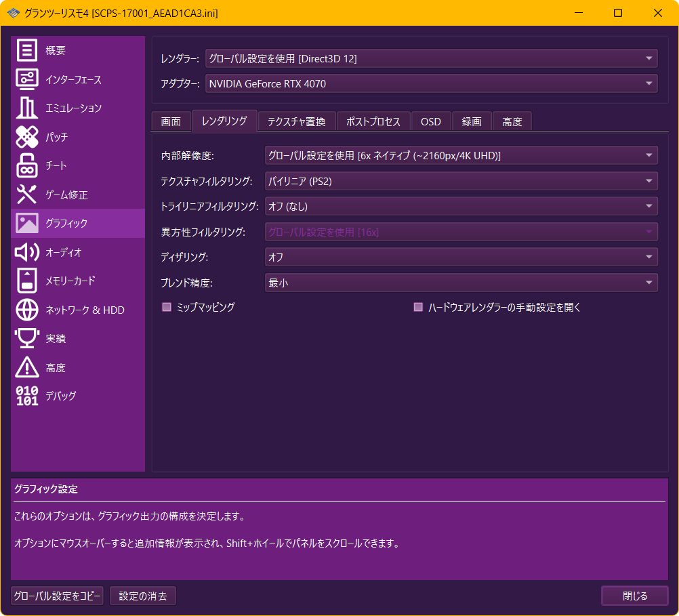Toggle ハードウェアレンダラーの手動設定を開く checkbox
Screen dimensions: 679x616
coord(418,308)
